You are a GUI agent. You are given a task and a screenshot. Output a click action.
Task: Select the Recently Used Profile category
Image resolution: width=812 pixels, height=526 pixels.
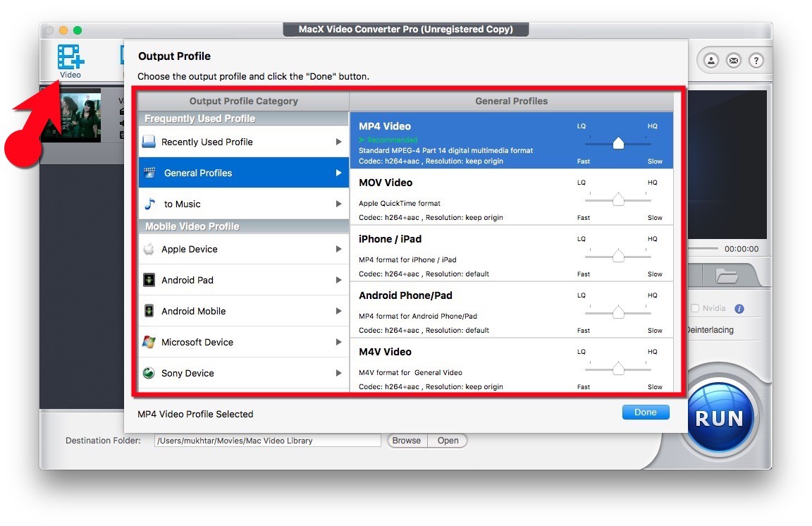[244, 142]
